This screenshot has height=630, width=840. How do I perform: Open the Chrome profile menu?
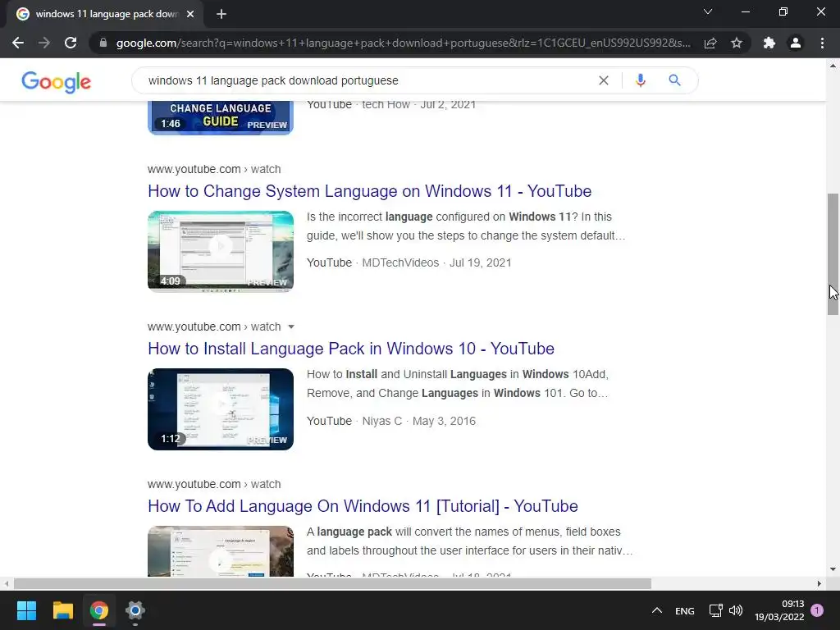[796, 43]
